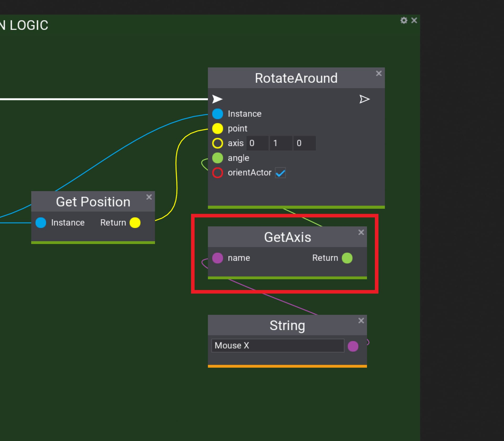Screen dimensions: 504x441
Task: Click GetAxis green Return pin
Action: click(x=347, y=258)
